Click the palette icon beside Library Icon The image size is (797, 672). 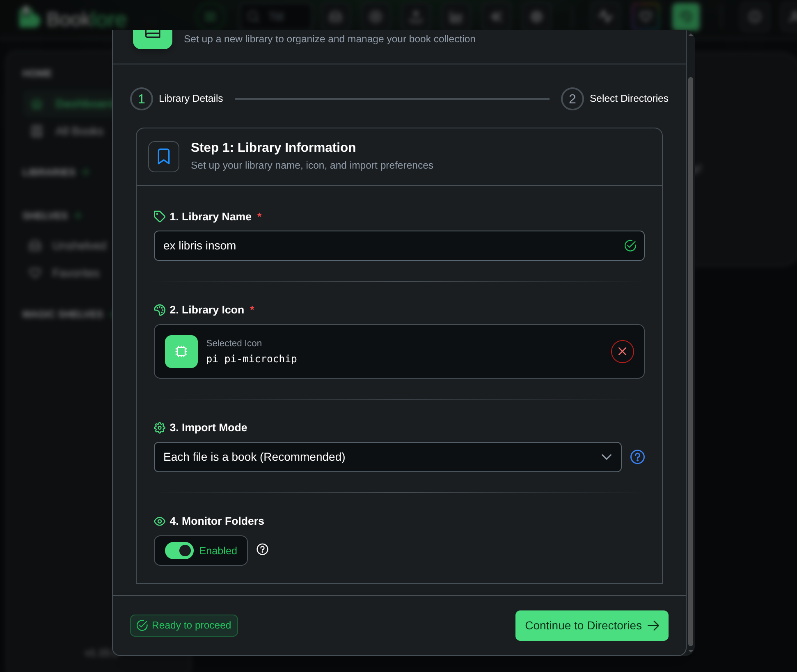(159, 310)
